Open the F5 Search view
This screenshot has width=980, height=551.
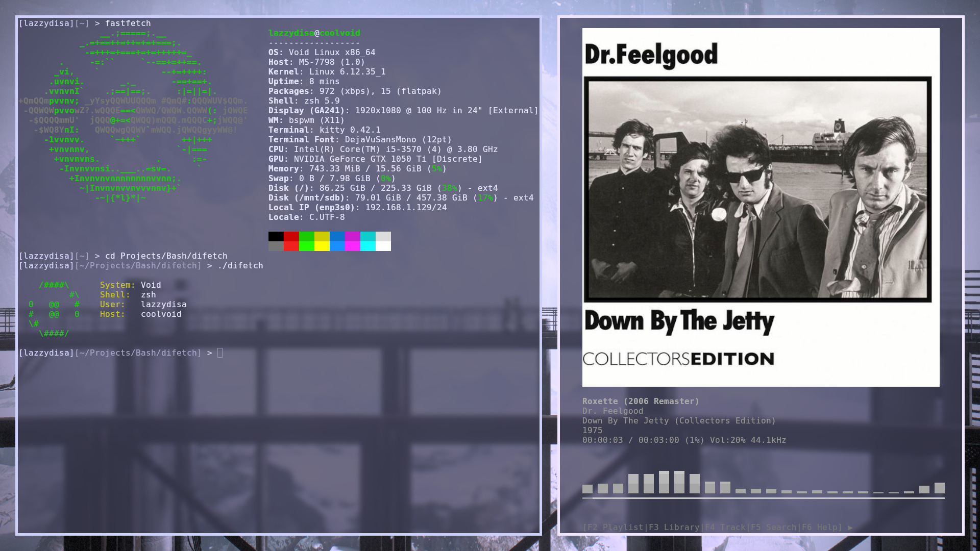[773, 528]
